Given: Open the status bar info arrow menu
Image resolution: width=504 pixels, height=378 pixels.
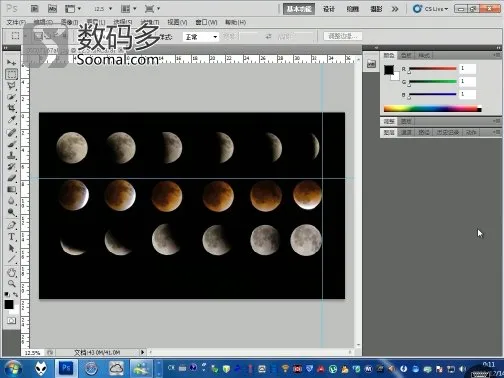Looking at the screenshot, I should pyautogui.click(x=143, y=352).
